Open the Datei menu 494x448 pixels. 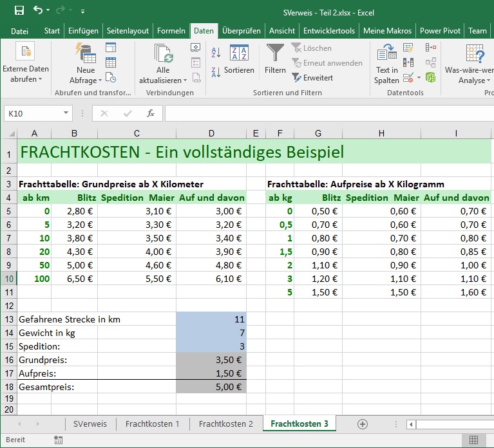[19, 30]
